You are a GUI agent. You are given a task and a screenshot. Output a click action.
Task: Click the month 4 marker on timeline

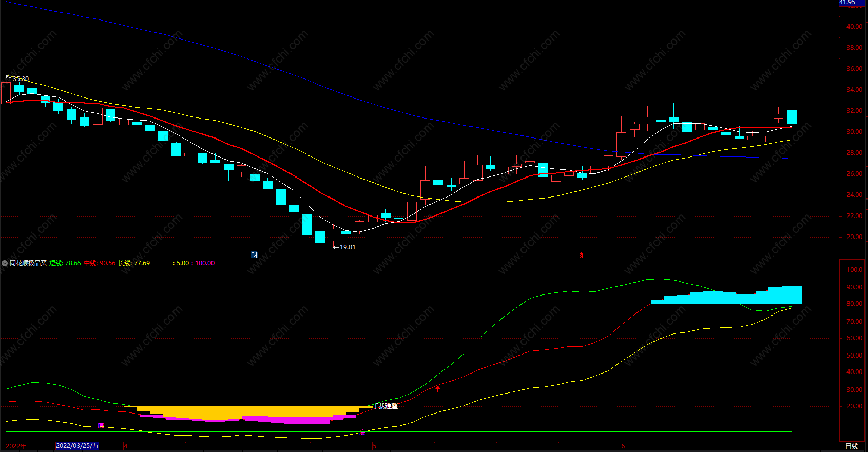pos(126,446)
